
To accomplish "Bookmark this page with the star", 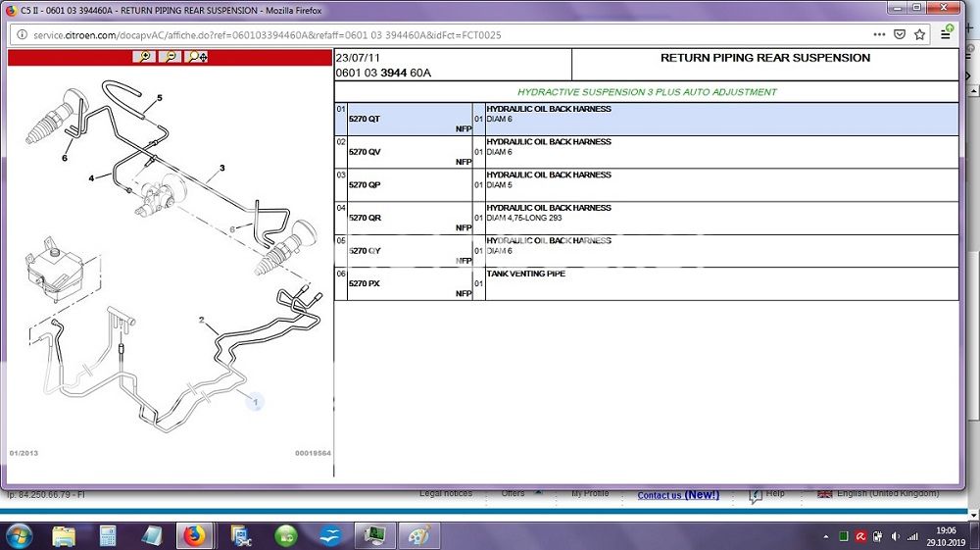I will [x=919, y=34].
